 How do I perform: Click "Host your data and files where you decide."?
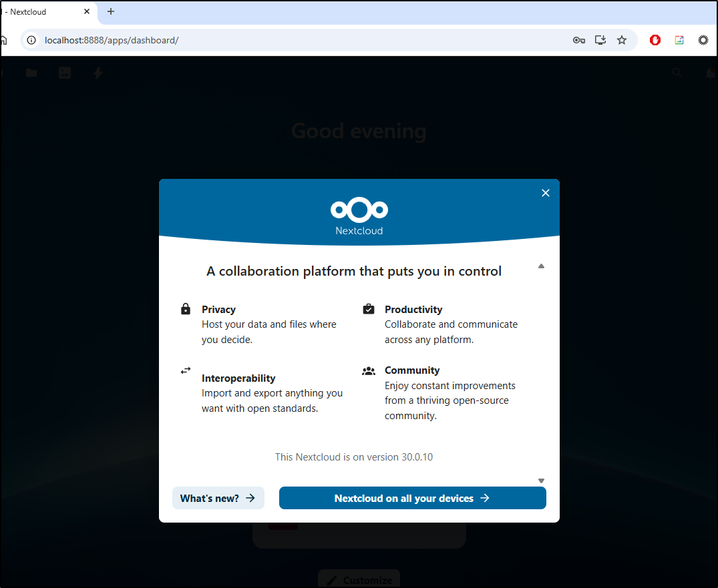click(x=268, y=332)
